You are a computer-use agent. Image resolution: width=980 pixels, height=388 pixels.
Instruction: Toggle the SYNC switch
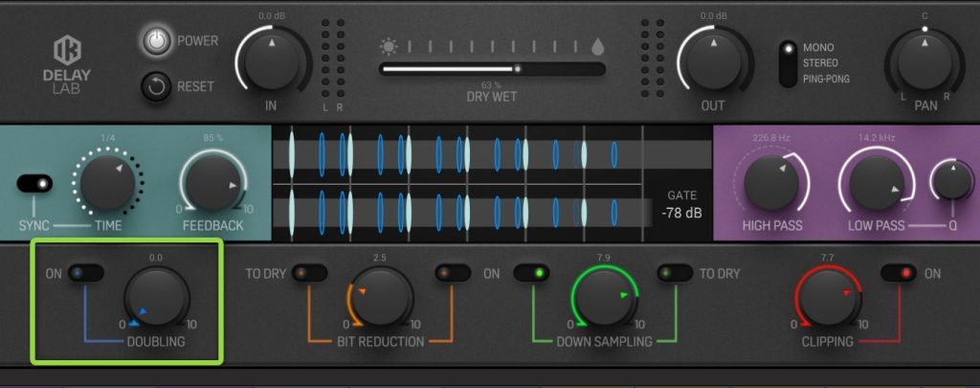pyautogui.click(x=34, y=183)
